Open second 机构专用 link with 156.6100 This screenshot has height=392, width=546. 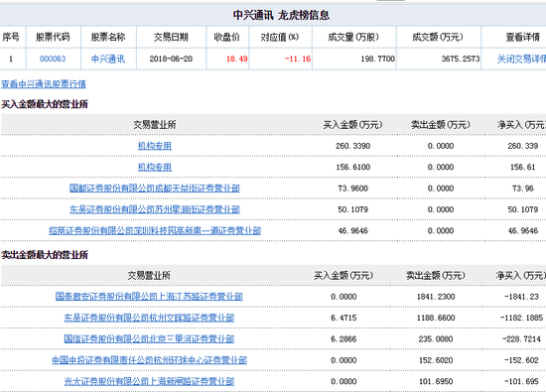pyautogui.click(x=155, y=167)
